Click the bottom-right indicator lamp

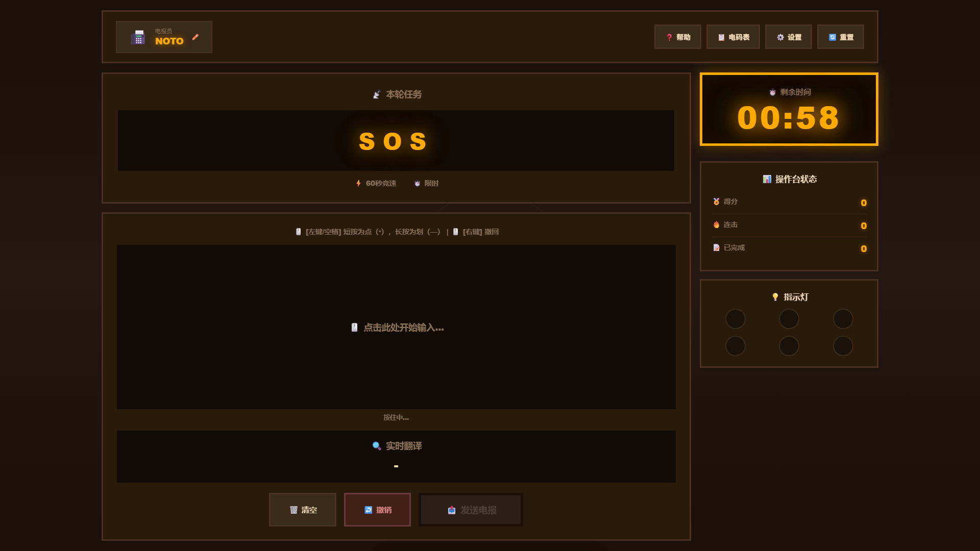pyautogui.click(x=843, y=346)
